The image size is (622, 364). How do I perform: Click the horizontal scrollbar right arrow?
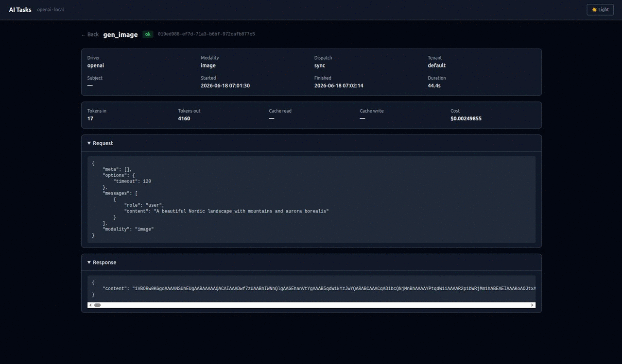pos(533,305)
